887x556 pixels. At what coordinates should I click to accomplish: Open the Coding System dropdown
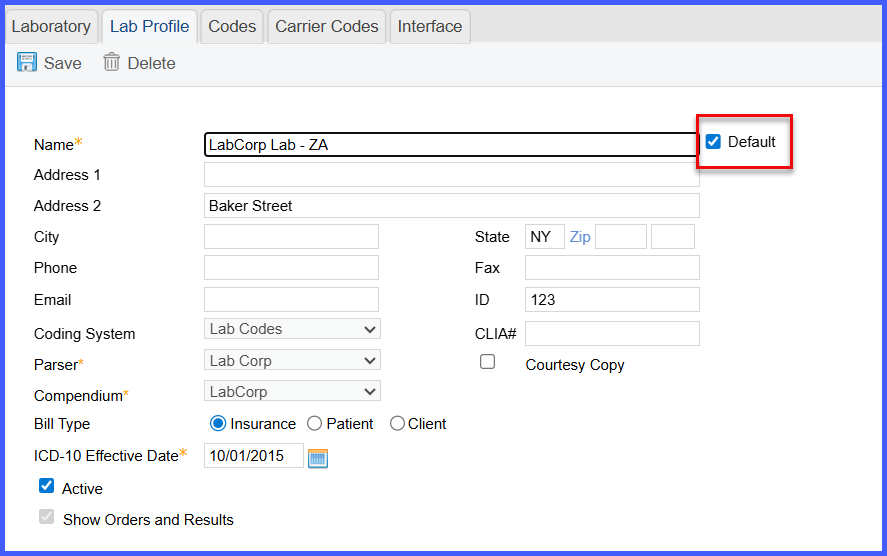tap(292, 329)
